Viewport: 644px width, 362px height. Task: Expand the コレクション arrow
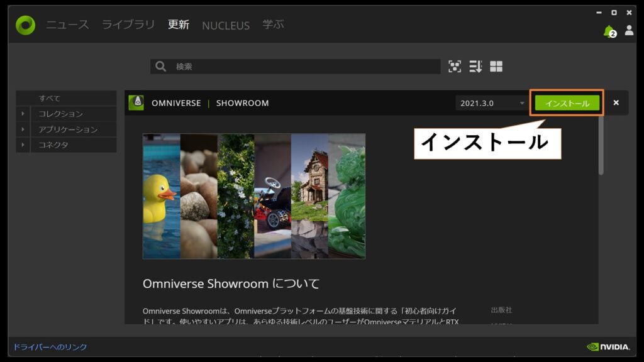pyautogui.click(x=23, y=114)
